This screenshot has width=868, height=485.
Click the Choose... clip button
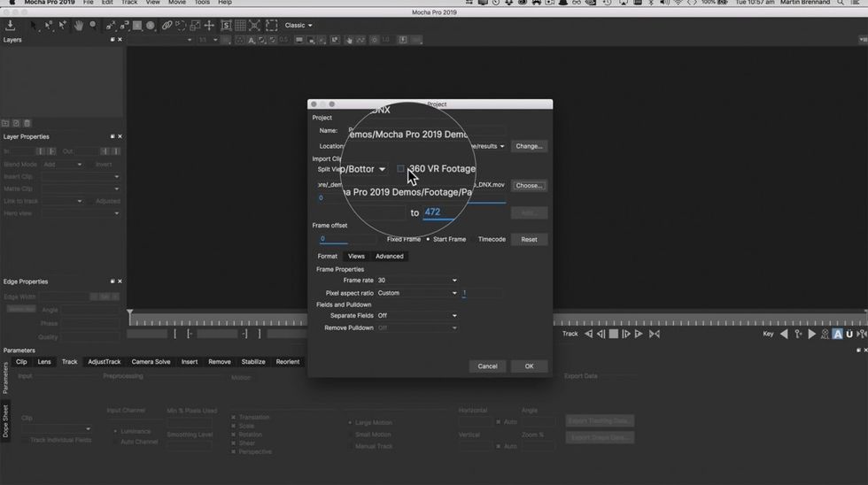tap(530, 186)
